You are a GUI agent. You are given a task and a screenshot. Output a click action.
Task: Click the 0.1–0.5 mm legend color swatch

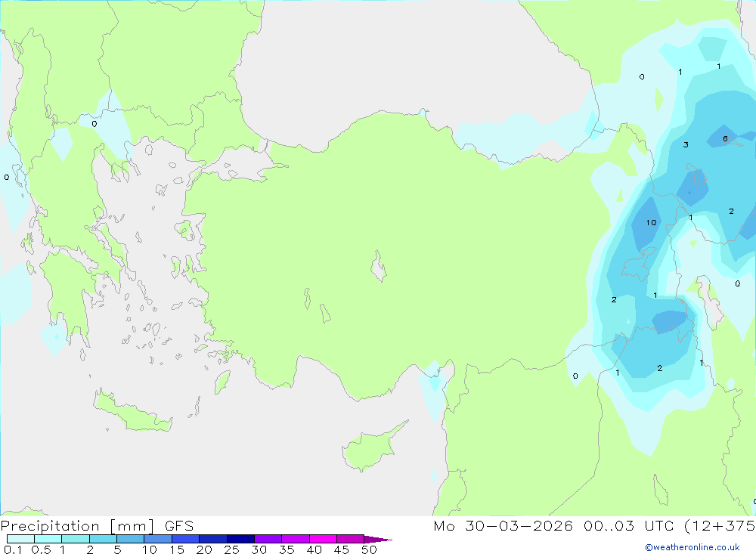pos(20,539)
